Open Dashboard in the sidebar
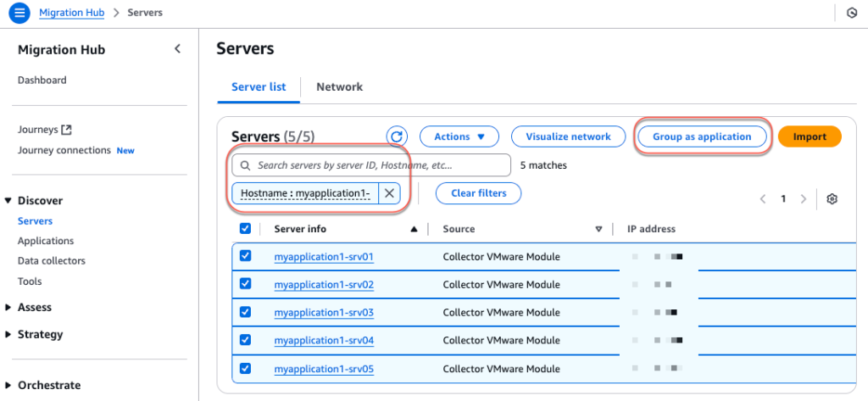The width and height of the screenshot is (868, 401). 42,81
